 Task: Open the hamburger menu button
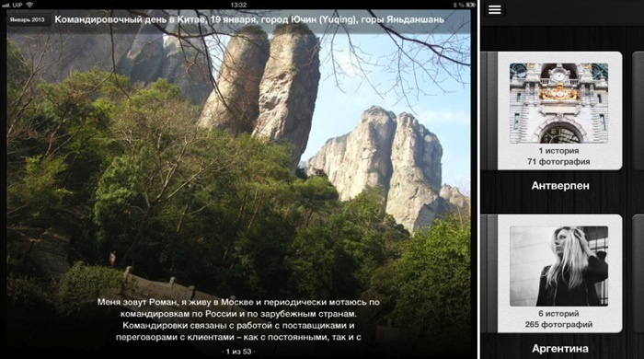coord(495,9)
